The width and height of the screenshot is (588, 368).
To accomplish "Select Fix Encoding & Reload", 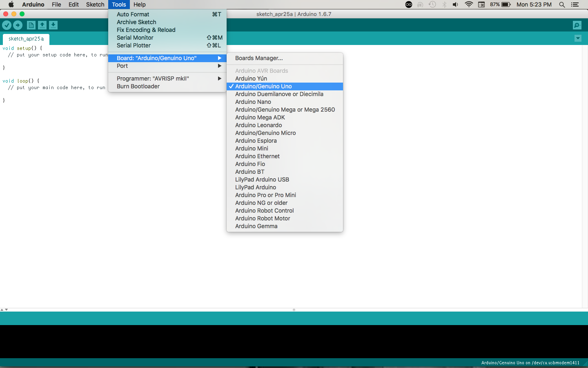I will point(167,30).
